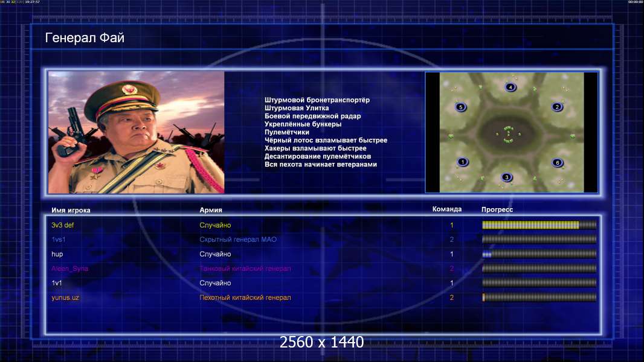Click the General Fai portrait image

[137, 132]
